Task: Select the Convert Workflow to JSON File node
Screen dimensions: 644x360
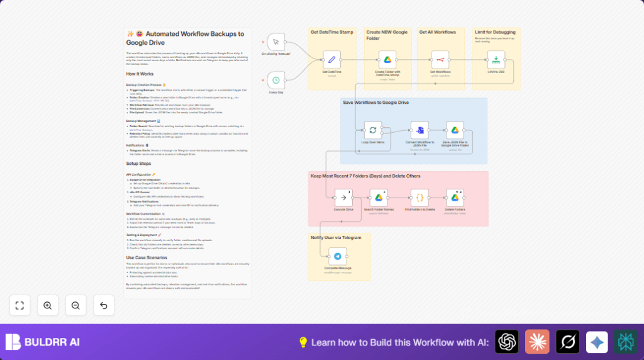Action: pos(419,130)
